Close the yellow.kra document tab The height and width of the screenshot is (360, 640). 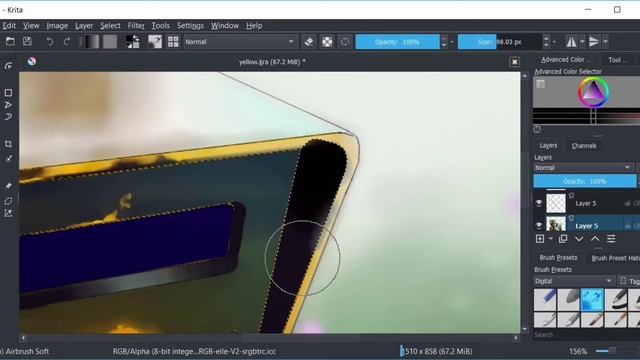tap(514, 62)
